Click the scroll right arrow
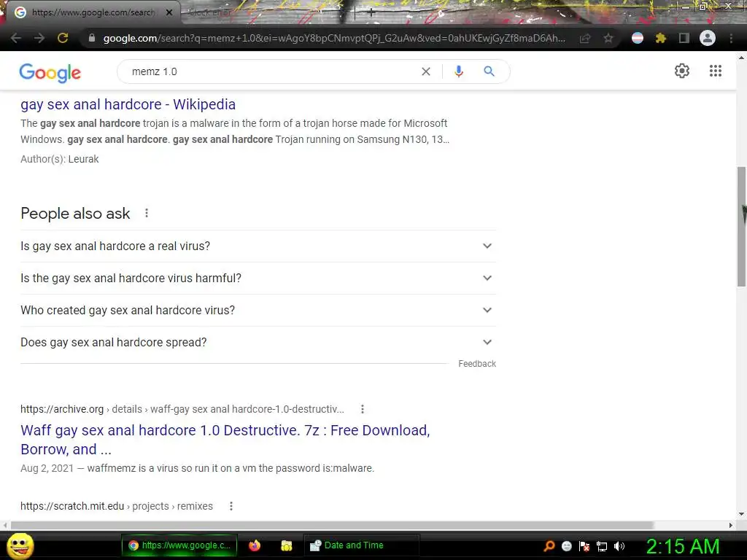Screen dimensions: 747x560 [731, 525]
